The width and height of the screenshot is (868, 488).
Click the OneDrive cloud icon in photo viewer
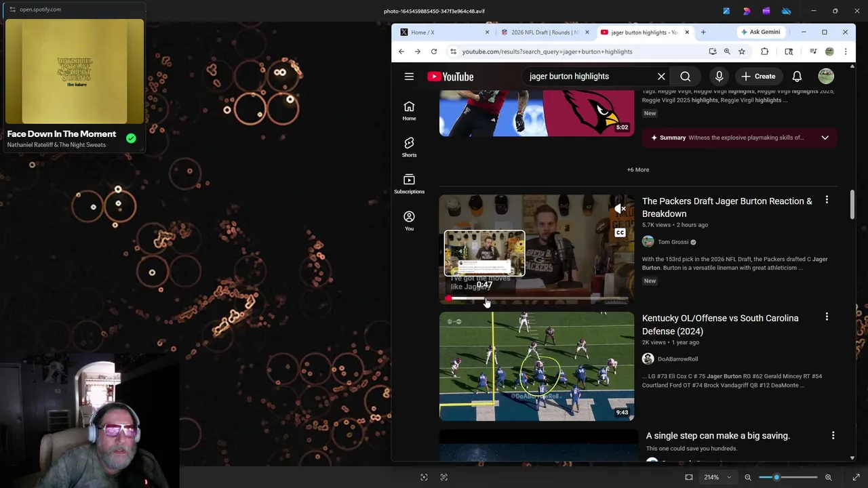tap(786, 11)
